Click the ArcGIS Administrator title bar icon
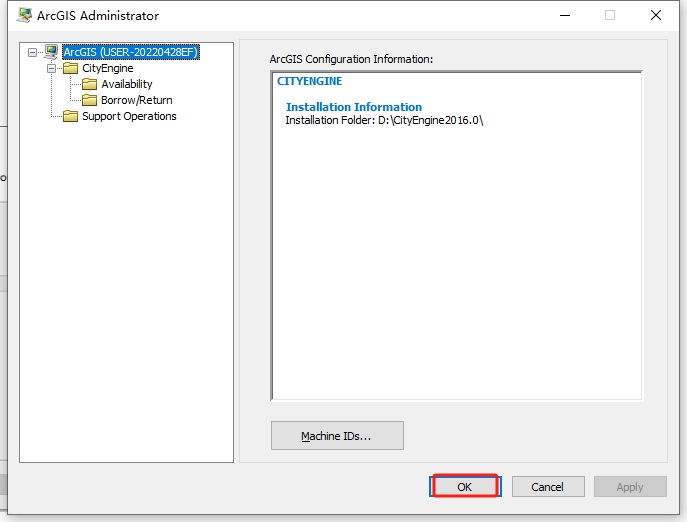 click(25, 15)
